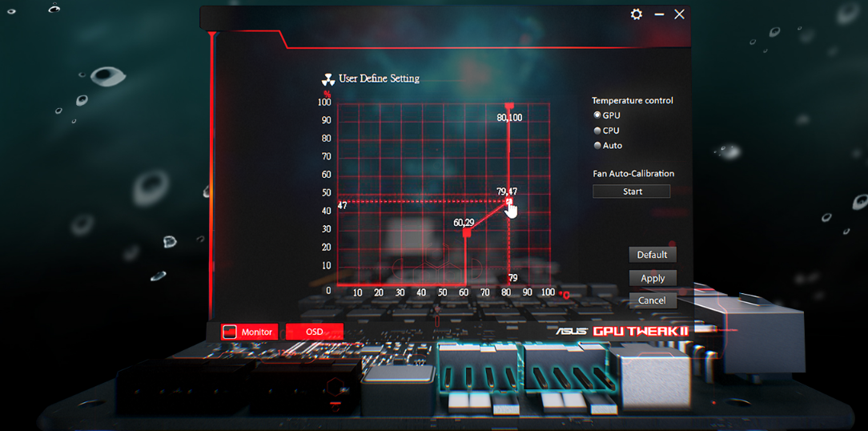Cancel the fan curve changes

pyautogui.click(x=653, y=300)
